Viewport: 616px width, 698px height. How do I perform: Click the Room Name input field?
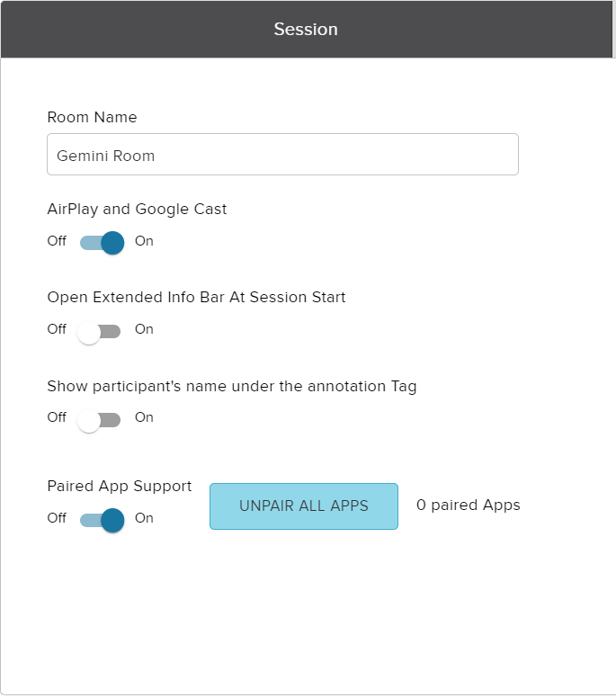tap(282, 155)
